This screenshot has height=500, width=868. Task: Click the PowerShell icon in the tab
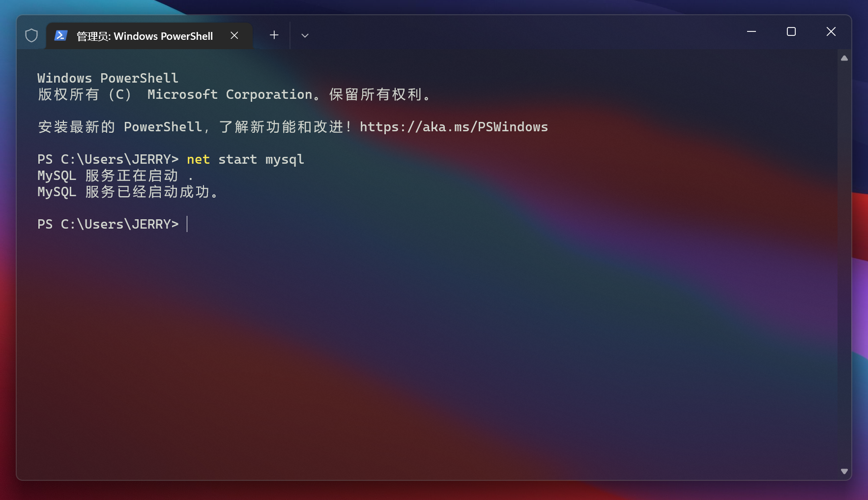(x=61, y=35)
